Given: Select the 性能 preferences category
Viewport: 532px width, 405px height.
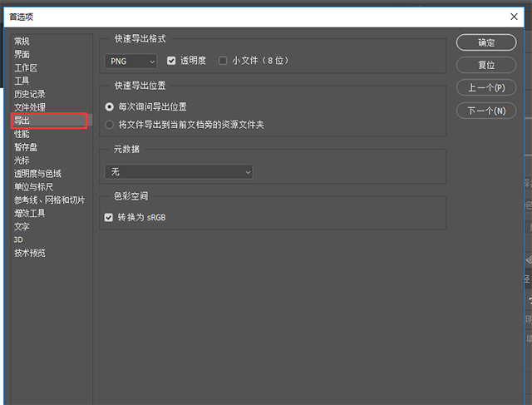Looking at the screenshot, I should [x=22, y=134].
